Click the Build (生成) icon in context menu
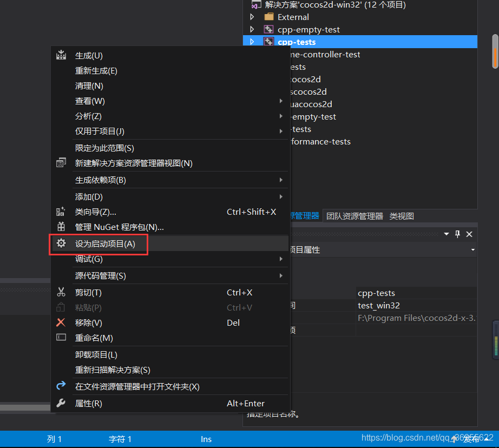The height and width of the screenshot is (448, 499). tap(61, 55)
